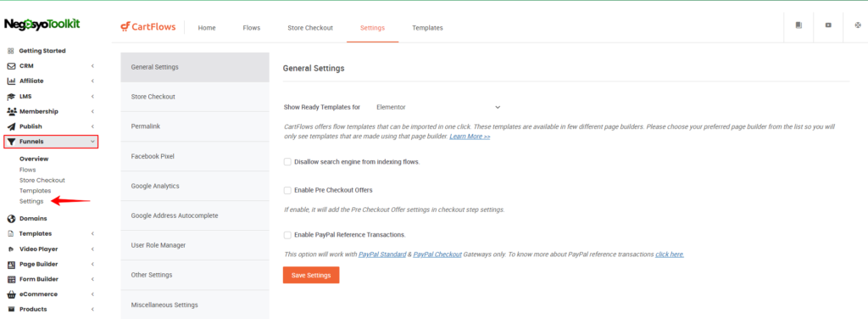Open Flows under Funnels sidebar

pos(28,170)
